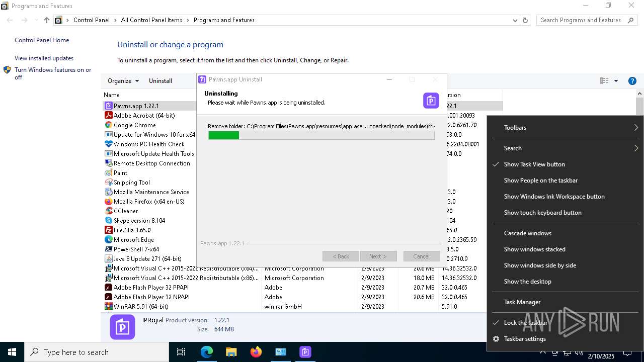The height and width of the screenshot is (362, 644).
Task: Go to All Control Panel Items breadcrumb
Action: pos(151,20)
